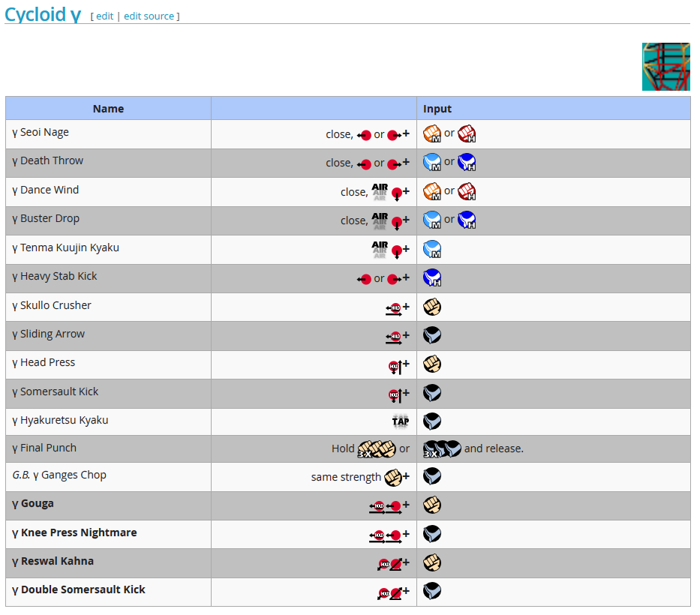Image resolution: width=700 pixels, height=615 pixels.
Task: Select the 'γ Skullo Crusher' move name
Action: pos(52,305)
